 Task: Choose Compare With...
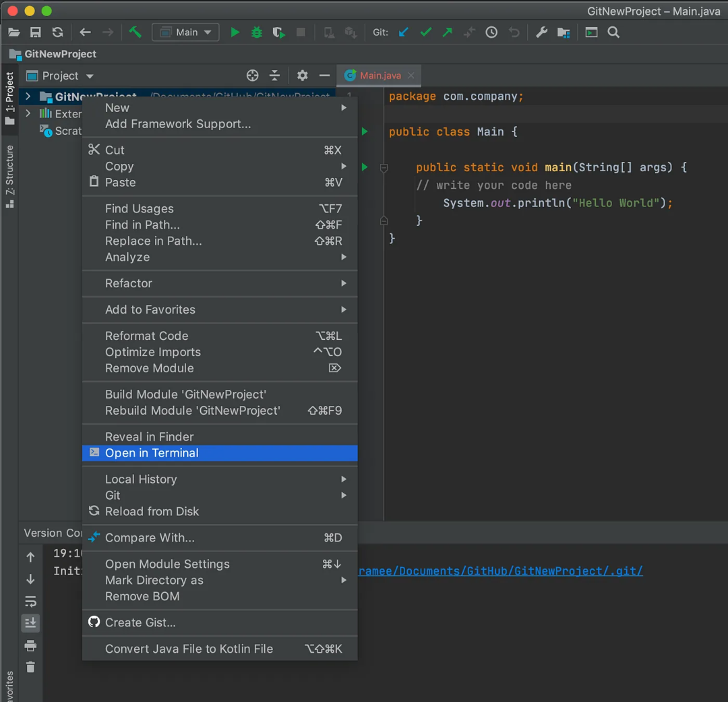pos(220,538)
